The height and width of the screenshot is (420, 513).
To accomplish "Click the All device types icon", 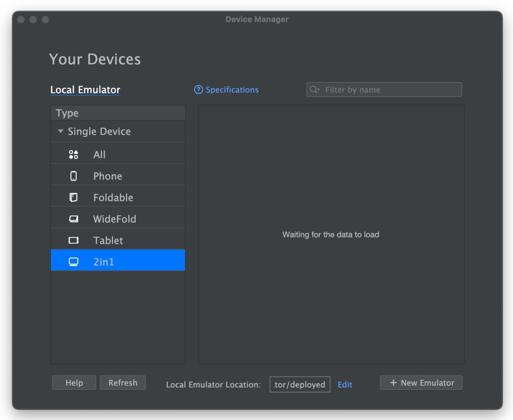I will [x=73, y=155].
